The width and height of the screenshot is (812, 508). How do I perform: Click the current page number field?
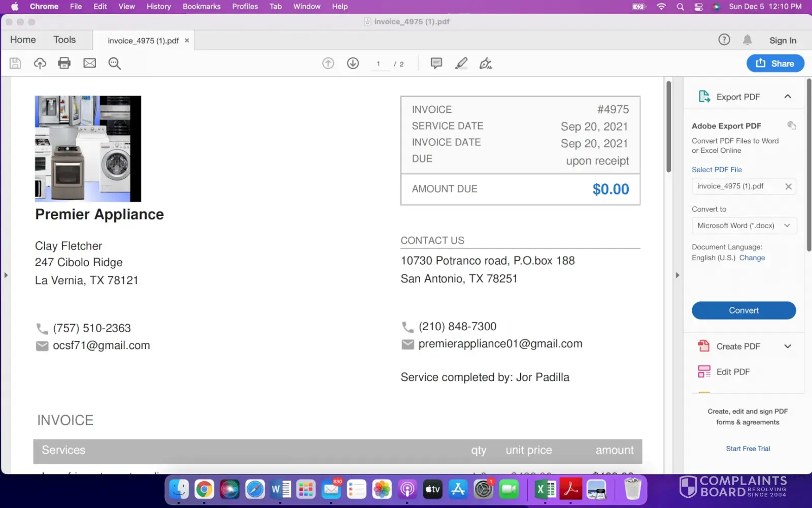point(379,64)
